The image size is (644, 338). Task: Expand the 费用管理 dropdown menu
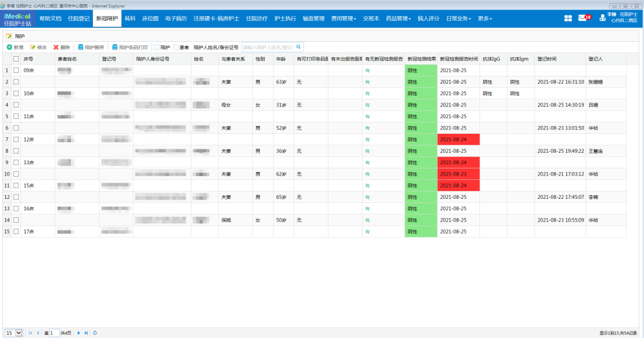click(x=343, y=19)
